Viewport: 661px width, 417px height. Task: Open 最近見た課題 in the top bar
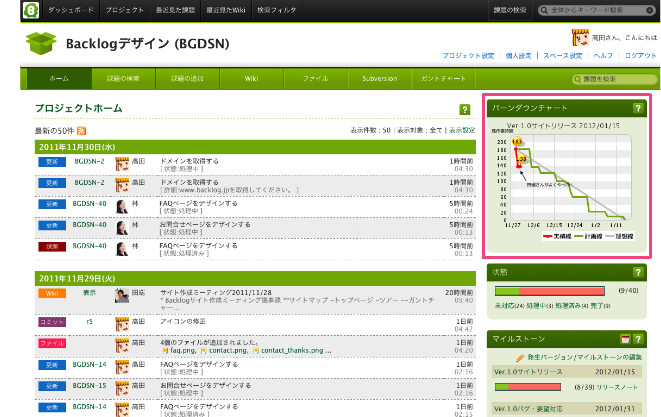(x=175, y=10)
